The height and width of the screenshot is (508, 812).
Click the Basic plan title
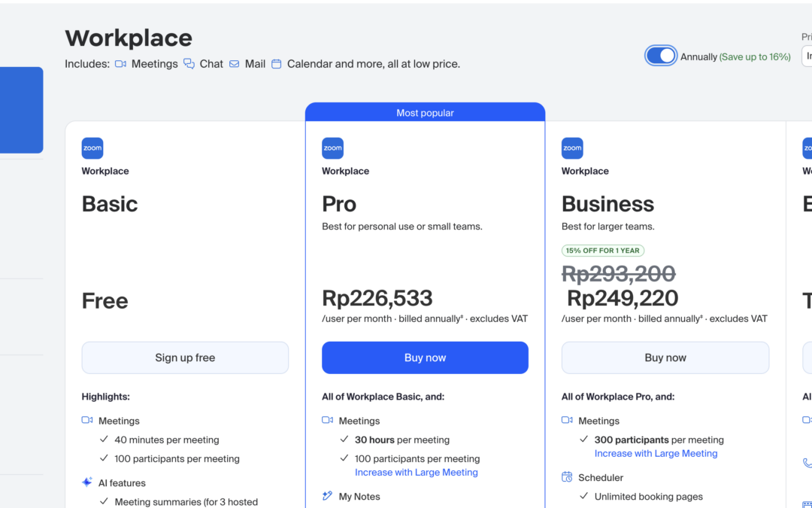110,204
